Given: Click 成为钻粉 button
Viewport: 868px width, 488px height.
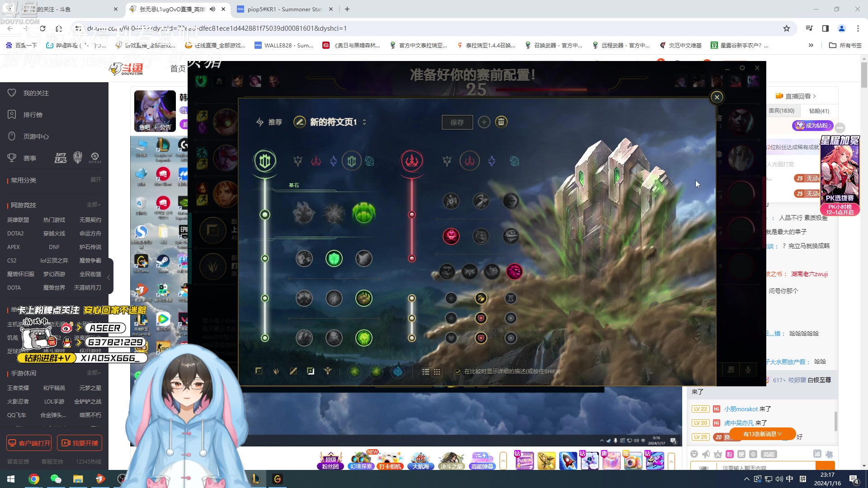Looking at the screenshot, I should pyautogui.click(x=812, y=126).
